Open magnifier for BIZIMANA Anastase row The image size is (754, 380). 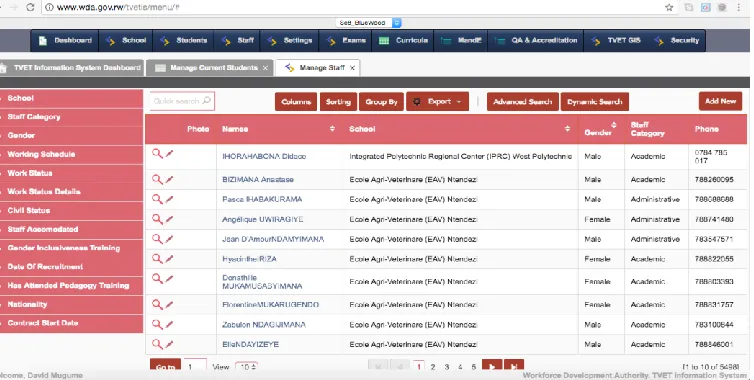tap(157, 179)
